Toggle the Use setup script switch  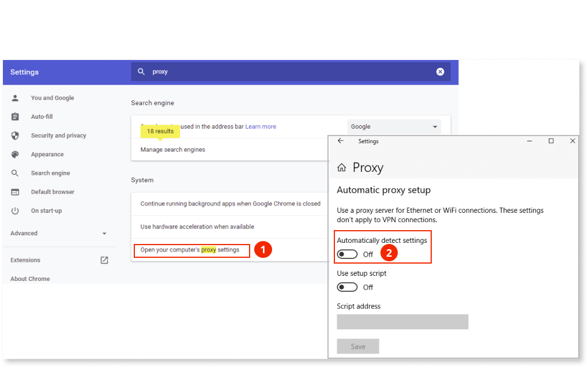point(348,287)
